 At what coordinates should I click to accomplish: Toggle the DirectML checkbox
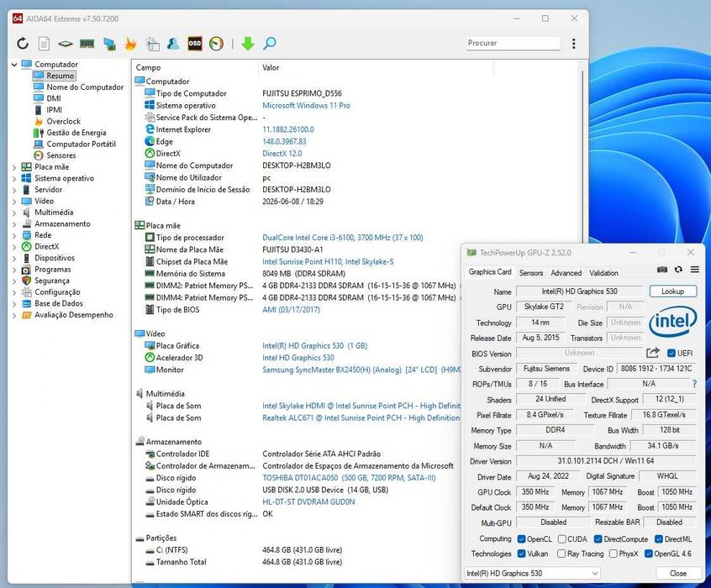coord(659,539)
